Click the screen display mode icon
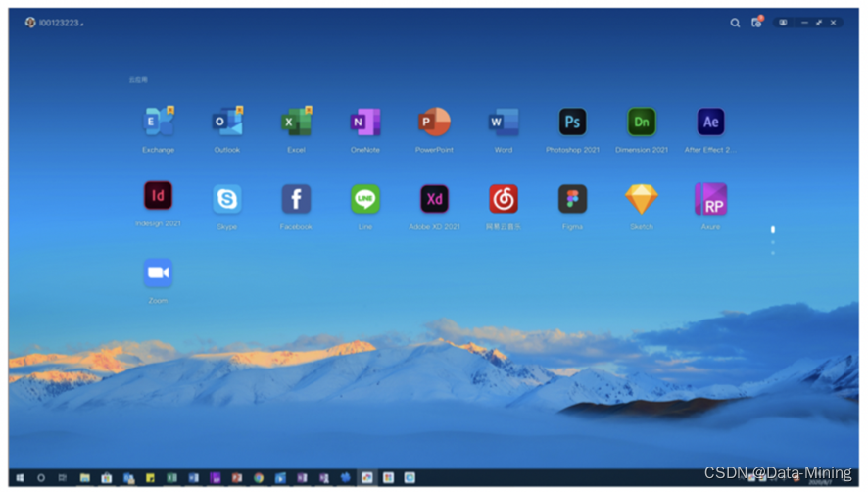868x492 pixels. tap(783, 23)
